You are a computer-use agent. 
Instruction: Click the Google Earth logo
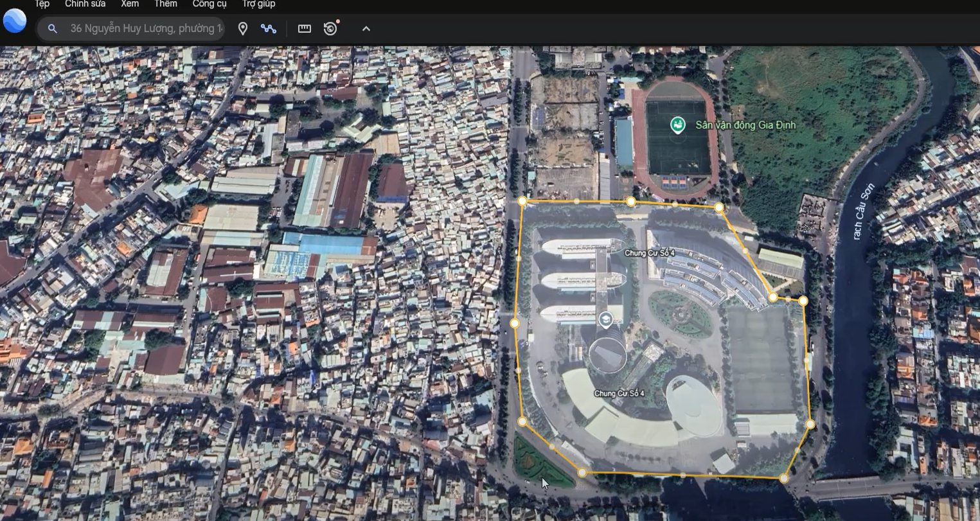pos(14,20)
